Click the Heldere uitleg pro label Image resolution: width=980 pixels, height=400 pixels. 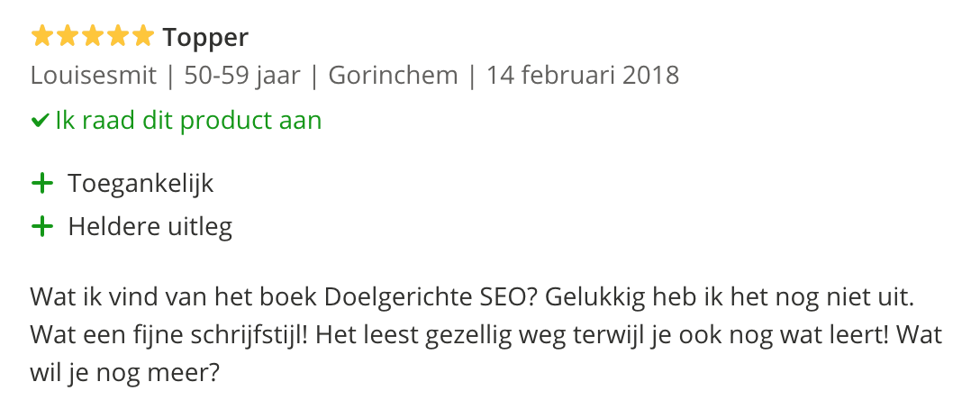150,227
